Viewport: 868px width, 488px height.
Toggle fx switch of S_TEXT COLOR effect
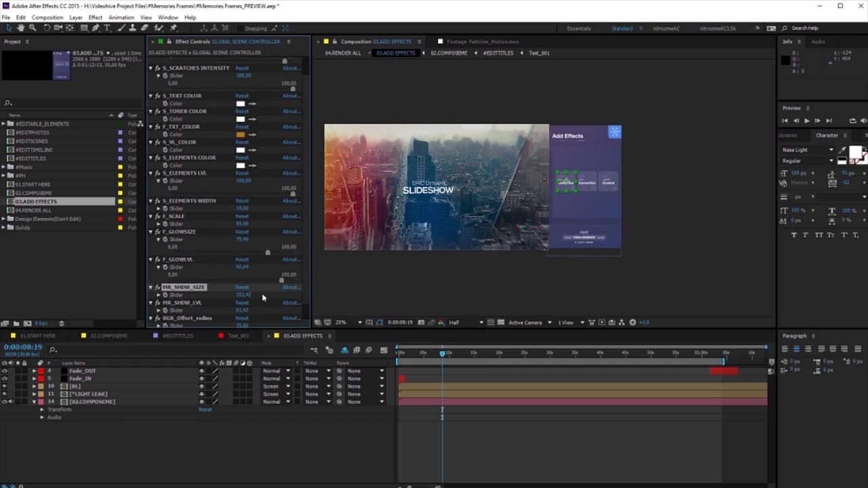(157, 96)
